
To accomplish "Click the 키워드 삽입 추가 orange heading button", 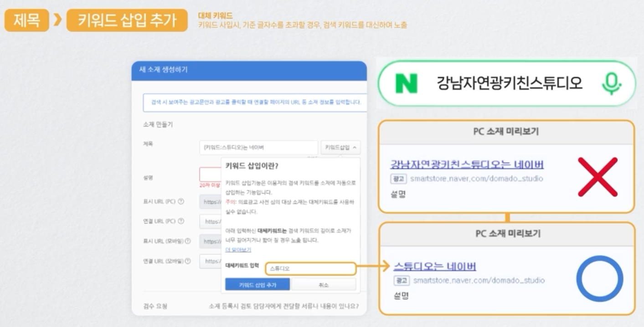I will pyautogui.click(x=127, y=20).
